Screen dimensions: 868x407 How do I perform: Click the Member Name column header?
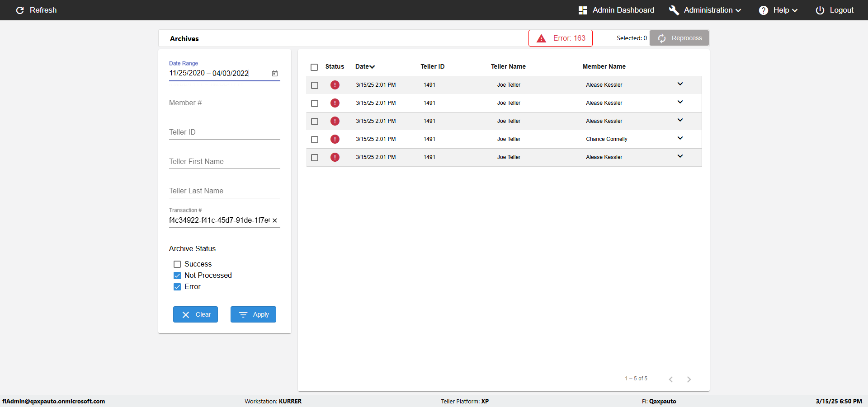coord(604,66)
